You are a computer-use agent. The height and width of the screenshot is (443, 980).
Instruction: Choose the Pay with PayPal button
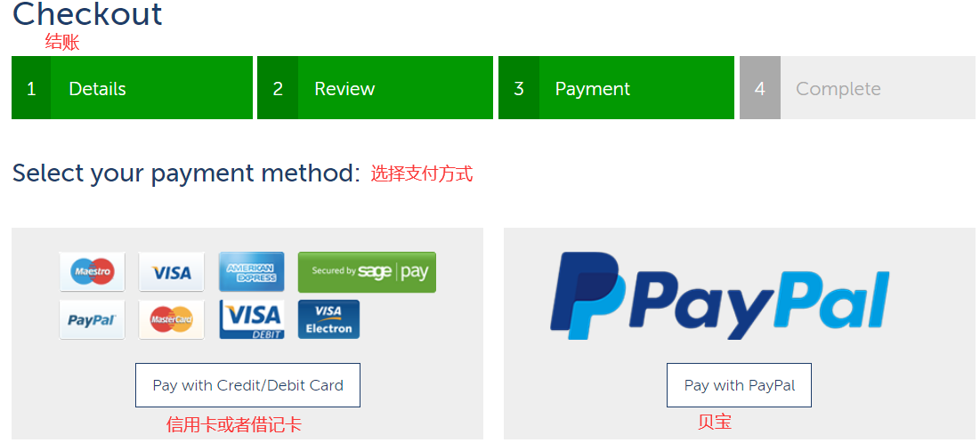pyautogui.click(x=739, y=385)
